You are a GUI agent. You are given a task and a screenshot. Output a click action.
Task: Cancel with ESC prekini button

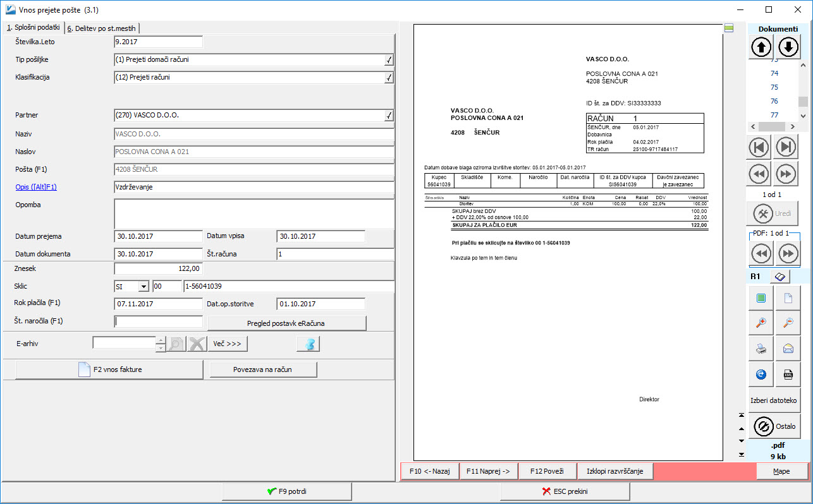(565, 491)
